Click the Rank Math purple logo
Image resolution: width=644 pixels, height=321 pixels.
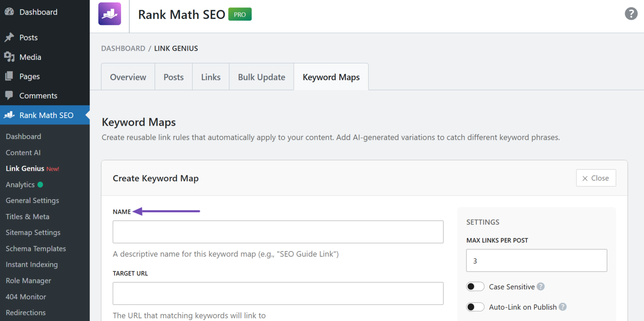tap(109, 14)
